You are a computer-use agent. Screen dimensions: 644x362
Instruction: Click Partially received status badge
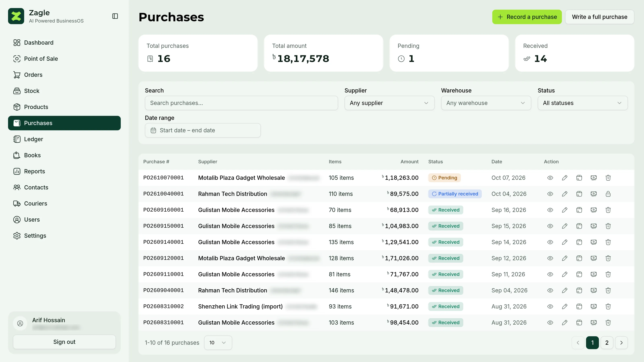(x=455, y=194)
